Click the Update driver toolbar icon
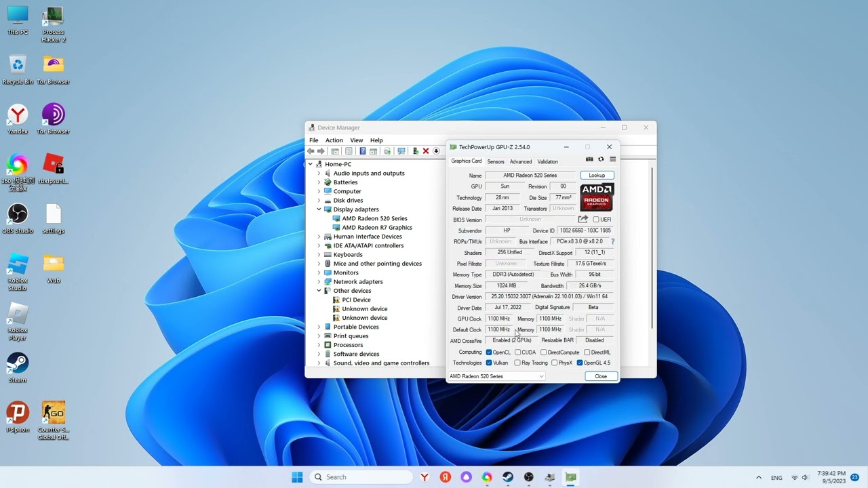Viewport: 868px width, 488px height. [416, 151]
